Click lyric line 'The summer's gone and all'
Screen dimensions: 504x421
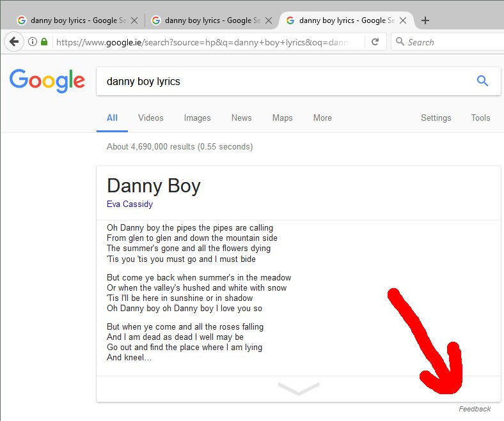tap(189, 249)
